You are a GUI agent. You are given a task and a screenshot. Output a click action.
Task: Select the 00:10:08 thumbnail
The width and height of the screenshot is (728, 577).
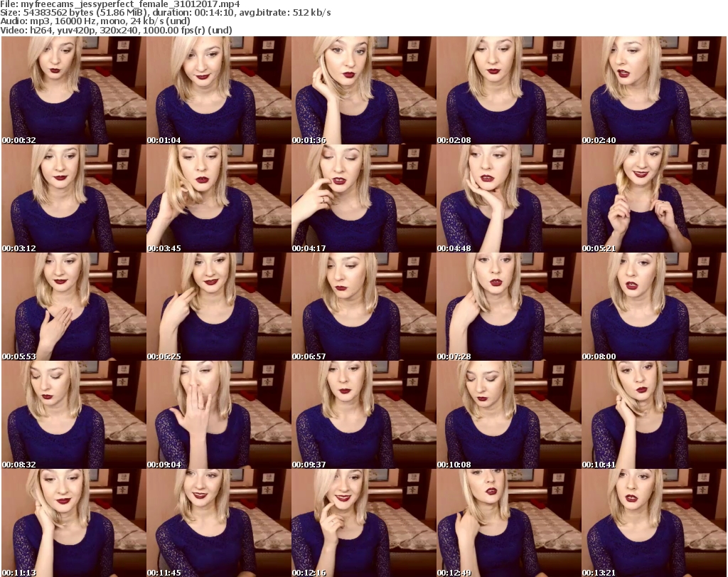coord(508,415)
